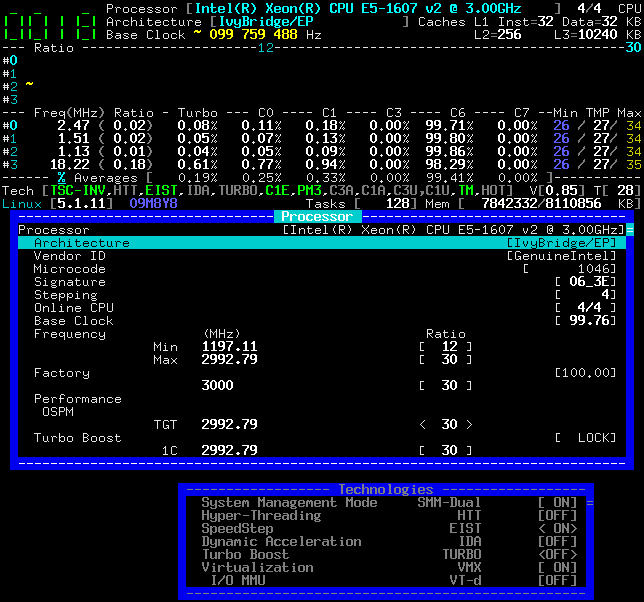Click the HOT flag in Tech line
The width and height of the screenshot is (644, 602).
tap(493, 191)
